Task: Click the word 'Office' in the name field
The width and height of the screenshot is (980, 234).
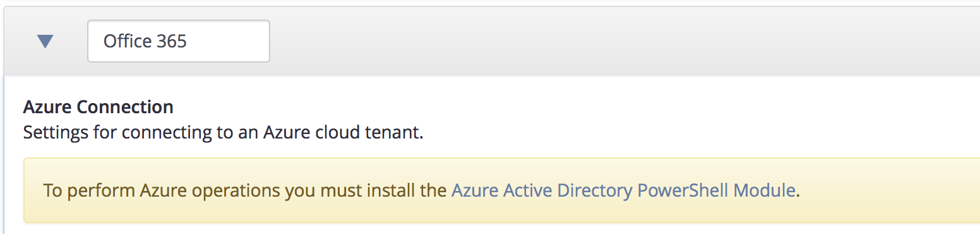Action: point(126,42)
